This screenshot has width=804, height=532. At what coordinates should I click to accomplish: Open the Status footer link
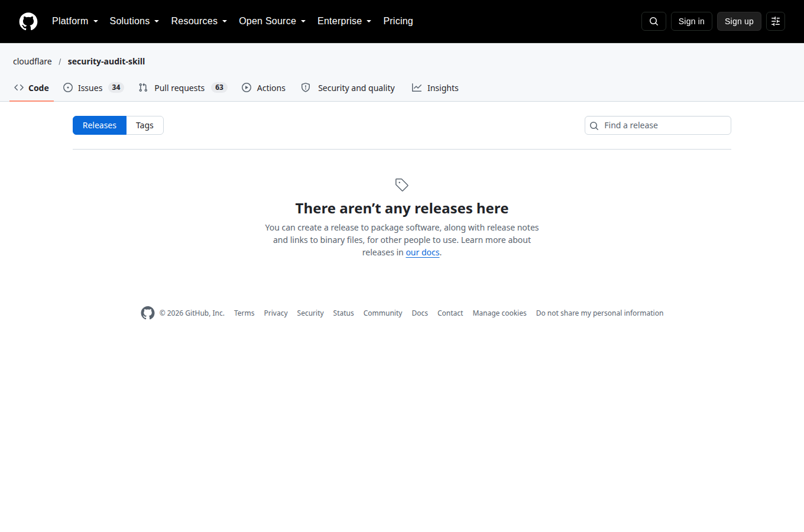pyautogui.click(x=343, y=313)
